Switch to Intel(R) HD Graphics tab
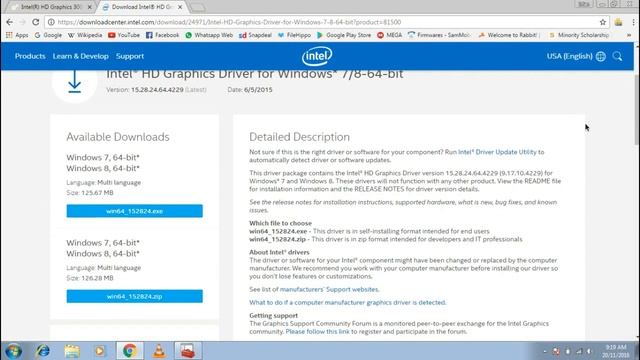 pyautogui.click(x=51, y=7)
